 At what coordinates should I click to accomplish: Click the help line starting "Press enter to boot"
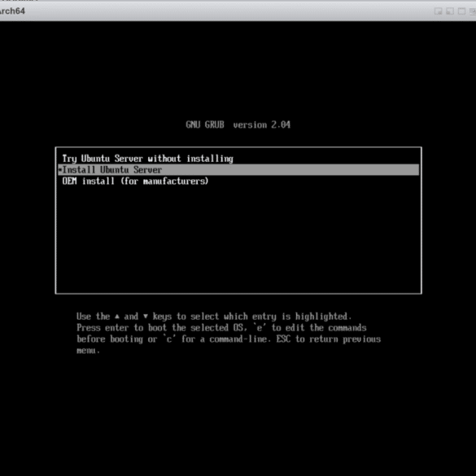point(221,328)
